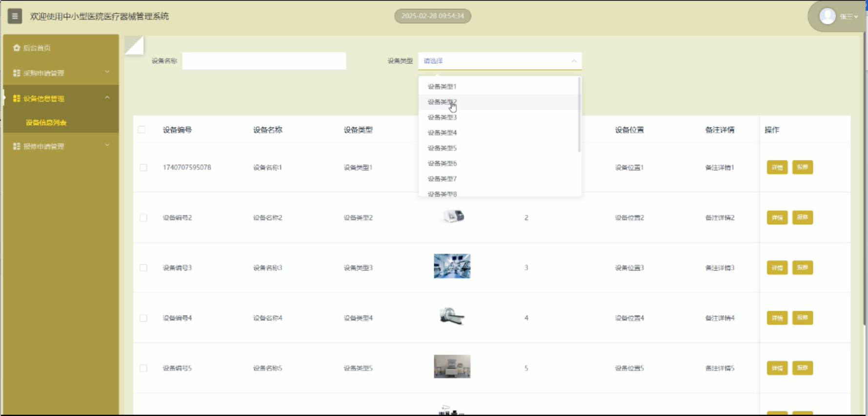Open the device image in row 设备编号5
The height and width of the screenshot is (416, 868).
tap(452, 367)
